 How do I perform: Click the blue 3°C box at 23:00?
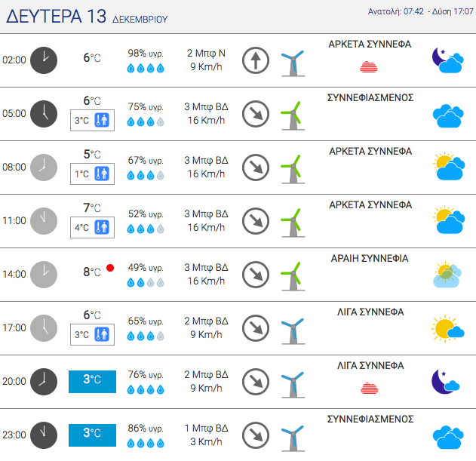pyautogui.click(x=92, y=435)
